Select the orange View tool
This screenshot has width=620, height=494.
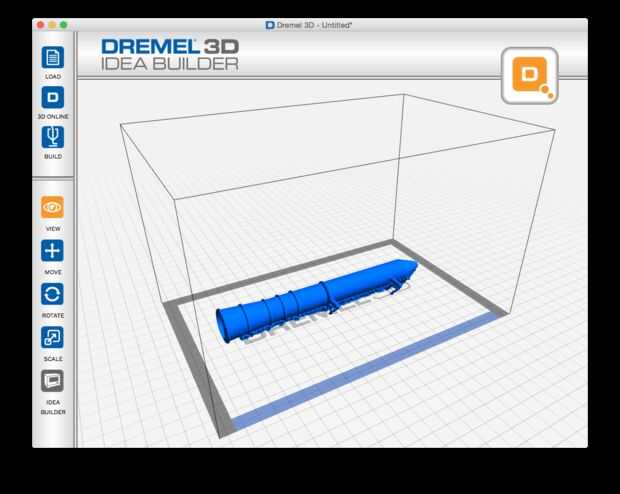tap(52, 207)
